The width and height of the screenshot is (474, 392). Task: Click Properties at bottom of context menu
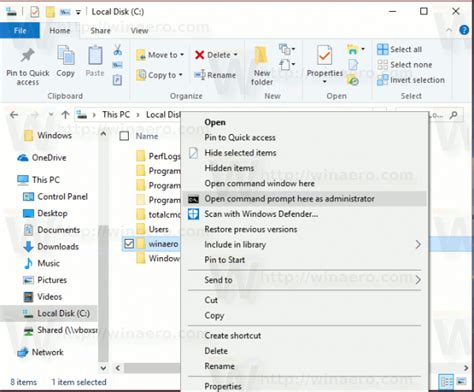[x=304, y=386]
